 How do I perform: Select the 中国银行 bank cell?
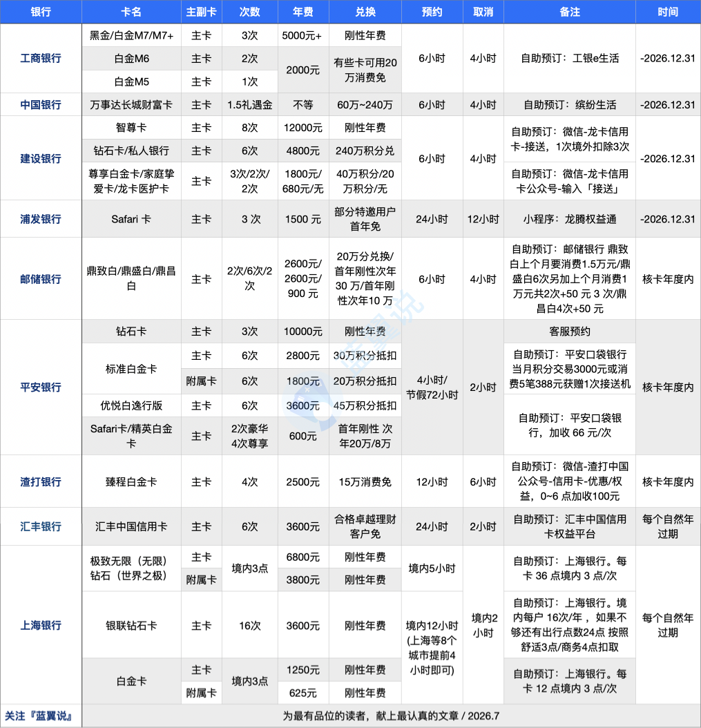pos(41,105)
